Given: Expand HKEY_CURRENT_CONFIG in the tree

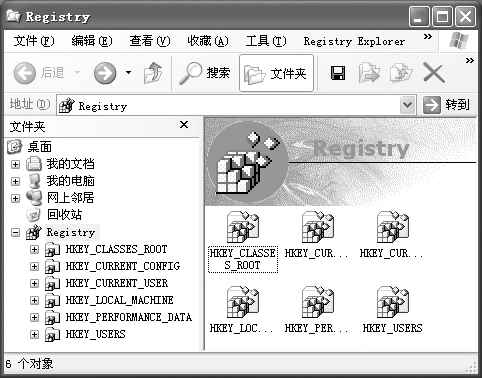Looking at the screenshot, I should pyautogui.click(x=34, y=266).
